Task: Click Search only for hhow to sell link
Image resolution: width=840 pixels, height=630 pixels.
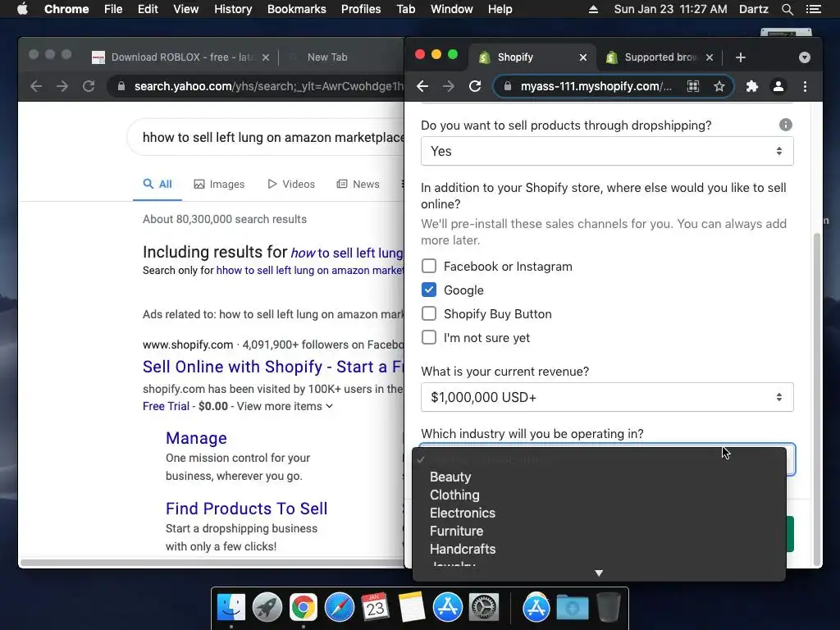Action: tap(309, 271)
